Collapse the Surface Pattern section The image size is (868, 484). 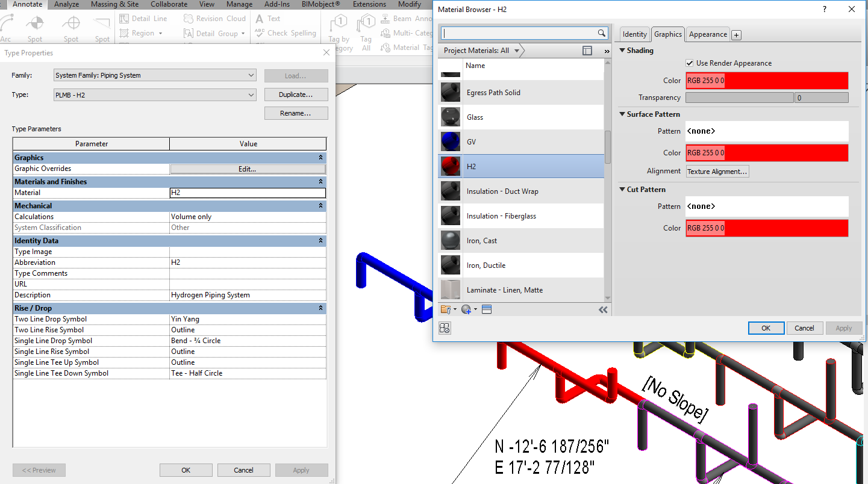623,114
